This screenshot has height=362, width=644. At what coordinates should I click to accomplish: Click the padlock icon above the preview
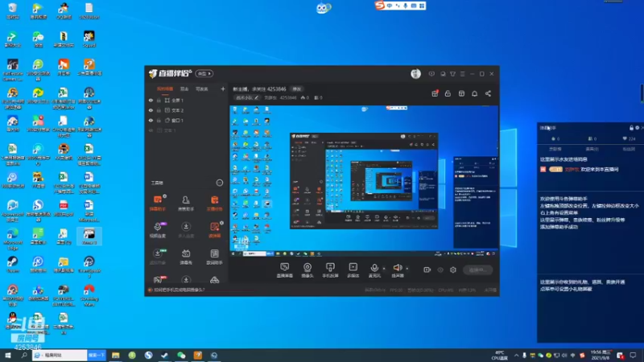click(x=448, y=93)
